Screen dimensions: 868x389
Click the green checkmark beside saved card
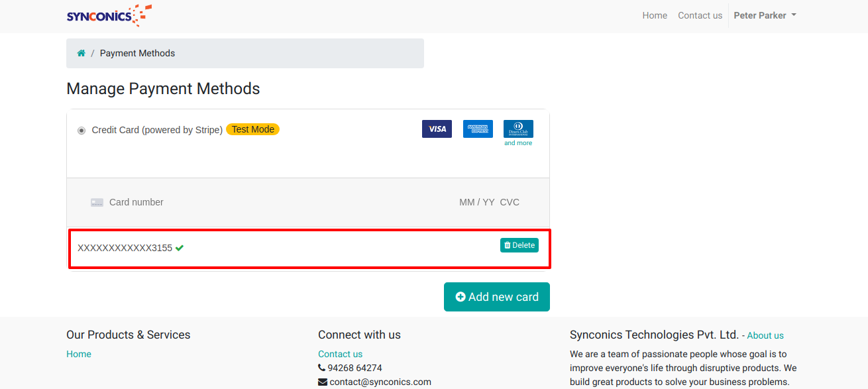click(x=180, y=248)
